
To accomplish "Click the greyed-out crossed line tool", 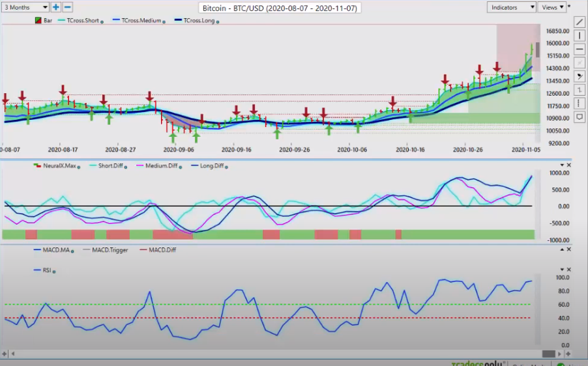I will (x=580, y=63).
